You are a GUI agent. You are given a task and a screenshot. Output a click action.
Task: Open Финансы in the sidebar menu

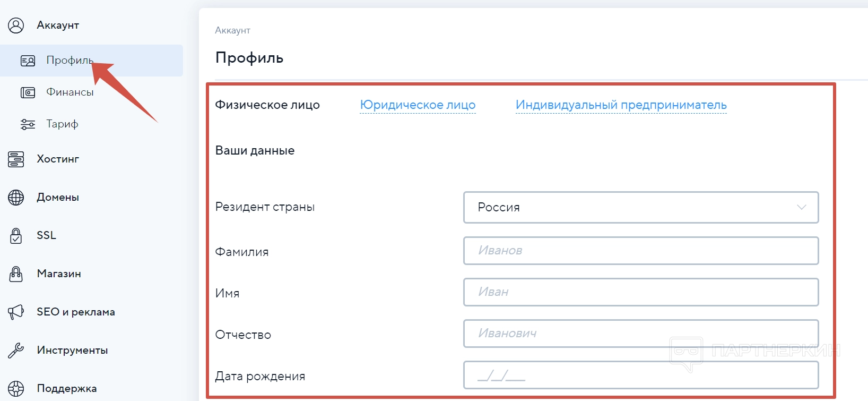[x=70, y=92]
